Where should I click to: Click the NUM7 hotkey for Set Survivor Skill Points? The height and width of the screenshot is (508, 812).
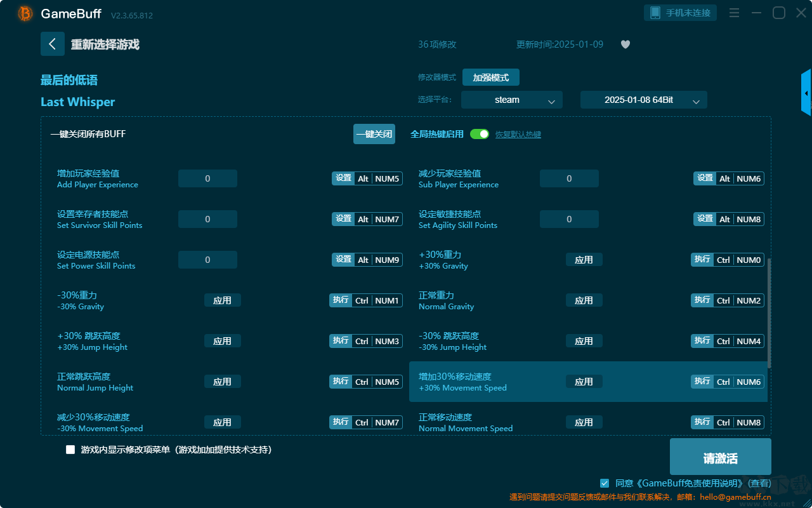point(387,219)
